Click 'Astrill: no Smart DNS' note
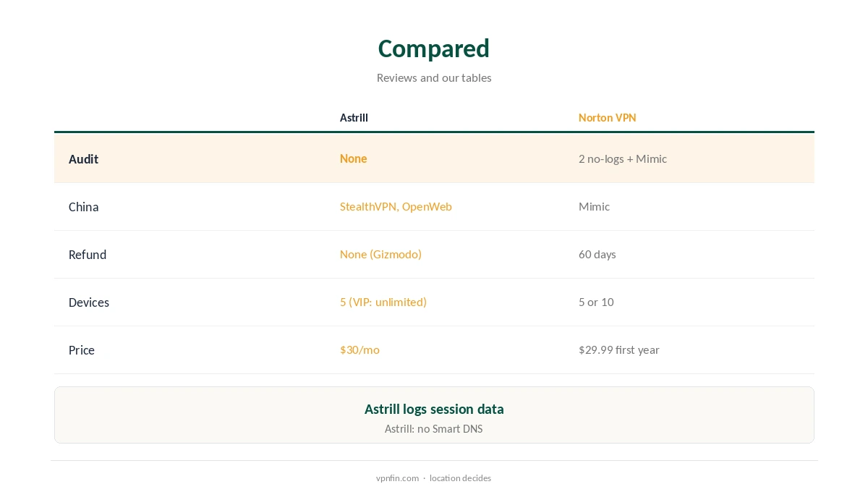This screenshot has height=492, width=868. click(434, 429)
